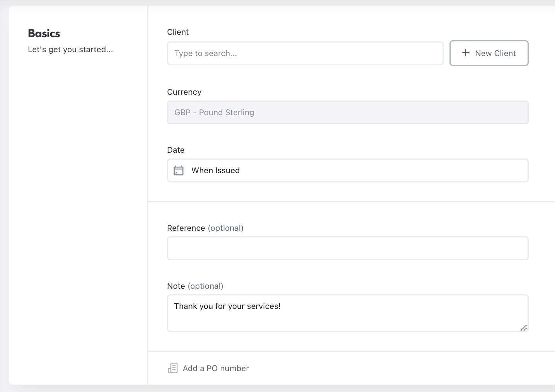Click the PO number document icon
Viewport: 555px width, 392px height.
pyautogui.click(x=173, y=368)
